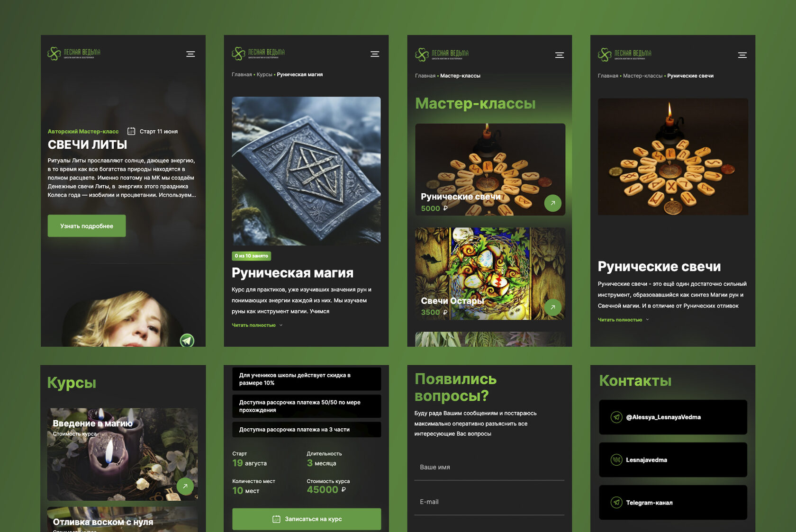This screenshot has width=796, height=532.
Task: Click arrow icon on Введение в магию card
Action: 185,486
